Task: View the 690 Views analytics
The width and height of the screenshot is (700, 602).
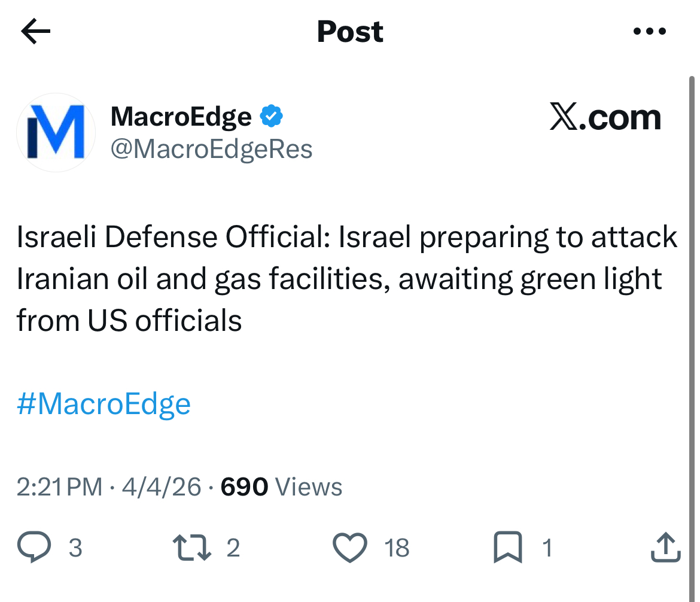Action: (281, 487)
